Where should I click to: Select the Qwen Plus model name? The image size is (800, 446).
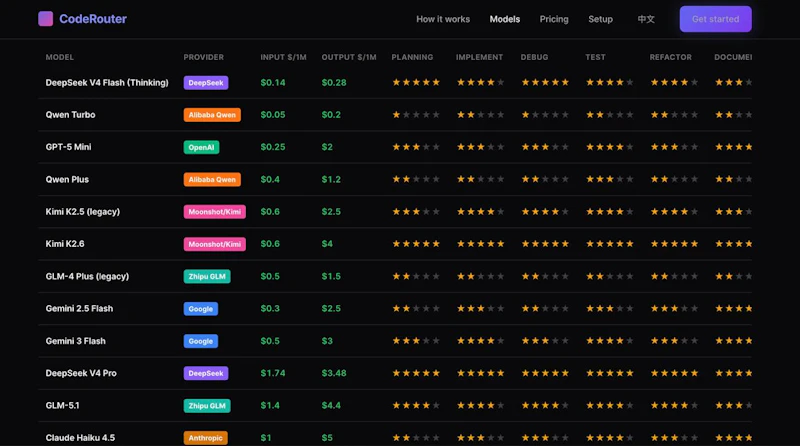click(67, 180)
